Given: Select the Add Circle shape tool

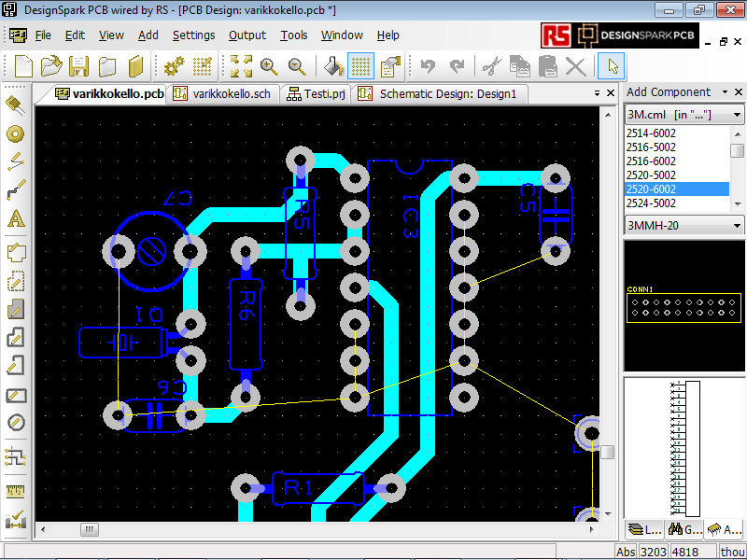Looking at the screenshot, I should 15,423.
